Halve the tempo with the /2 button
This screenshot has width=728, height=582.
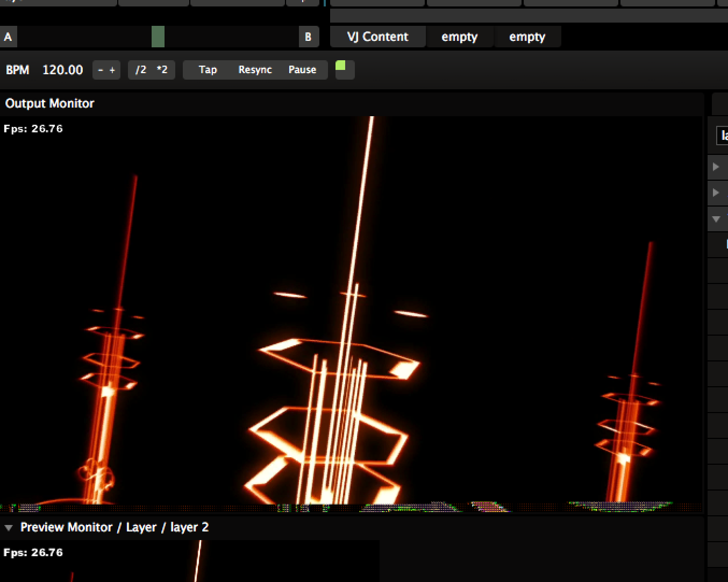[141, 70]
